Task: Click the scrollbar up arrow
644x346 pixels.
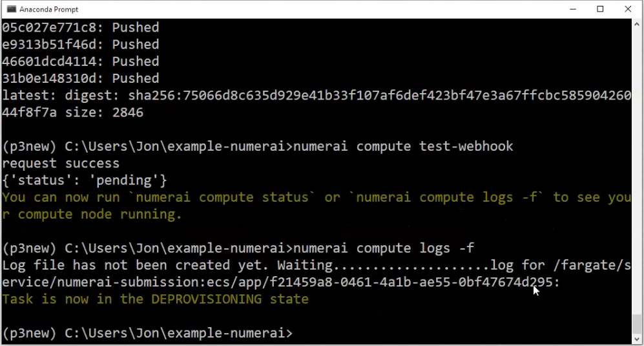Action: click(637, 25)
